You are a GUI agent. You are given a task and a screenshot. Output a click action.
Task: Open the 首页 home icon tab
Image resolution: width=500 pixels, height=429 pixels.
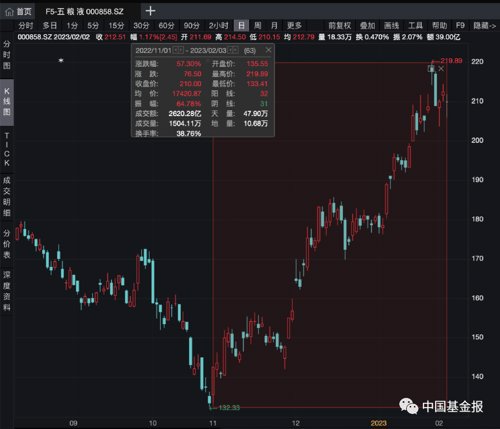18,12
